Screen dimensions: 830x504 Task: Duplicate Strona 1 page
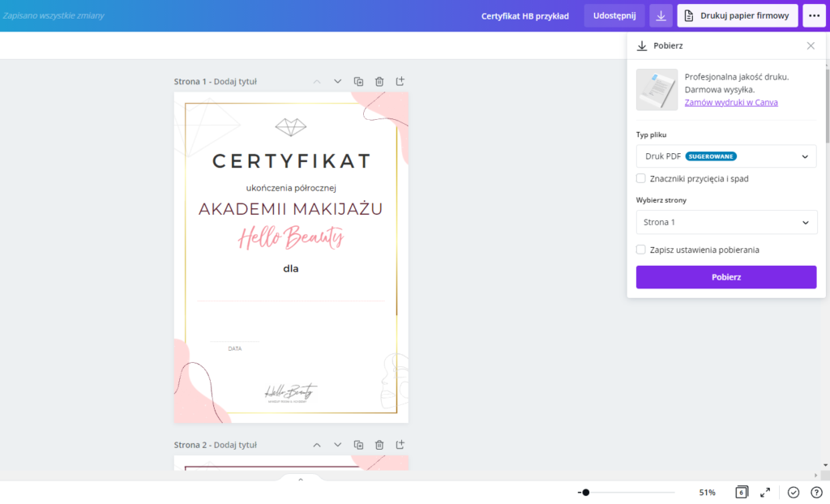click(x=358, y=82)
